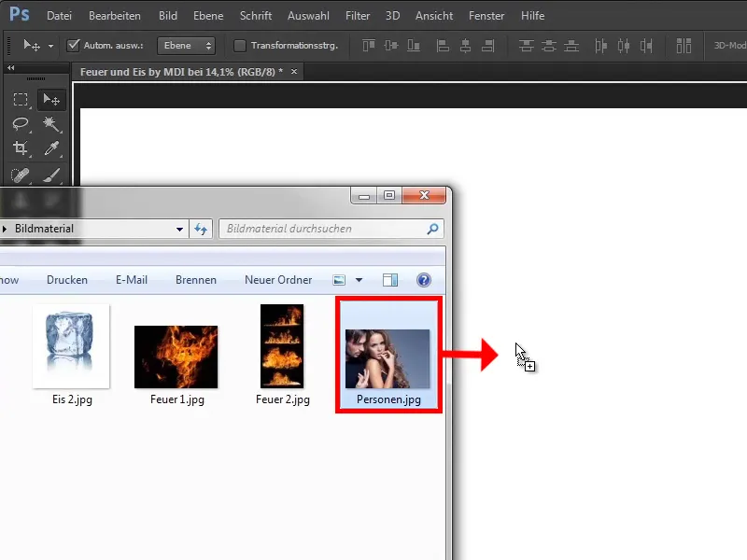Select the Crop tool
The width and height of the screenshot is (747, 560).
coord(21,149)
